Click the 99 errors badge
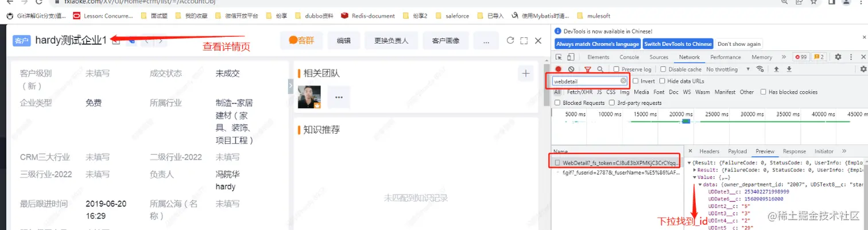The image size is (868, 230). tap(800, 57)
